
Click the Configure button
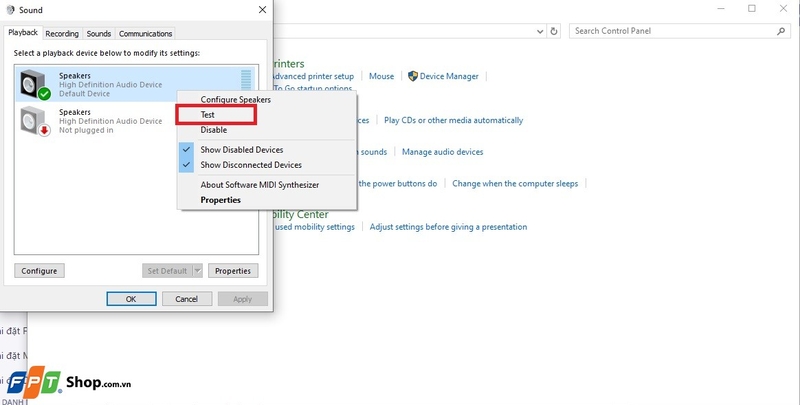pos(39,271)
